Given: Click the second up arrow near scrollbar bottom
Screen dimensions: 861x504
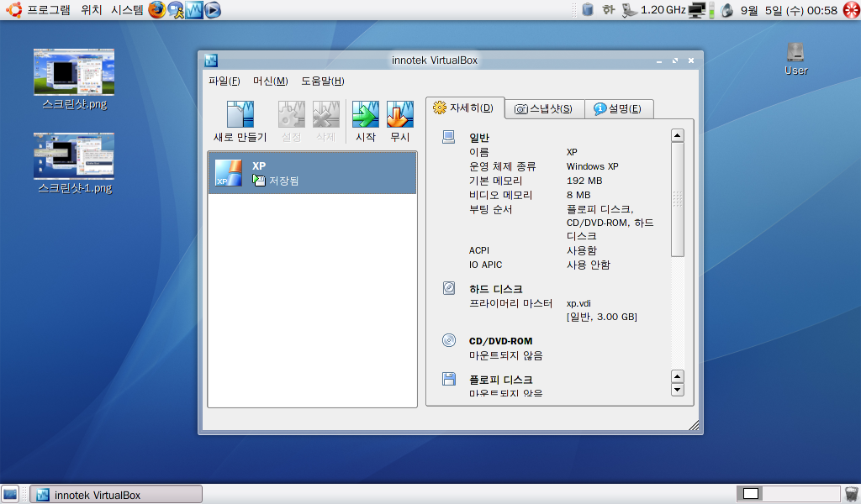Looking at the screenshot, I should (x=678, y=377).
